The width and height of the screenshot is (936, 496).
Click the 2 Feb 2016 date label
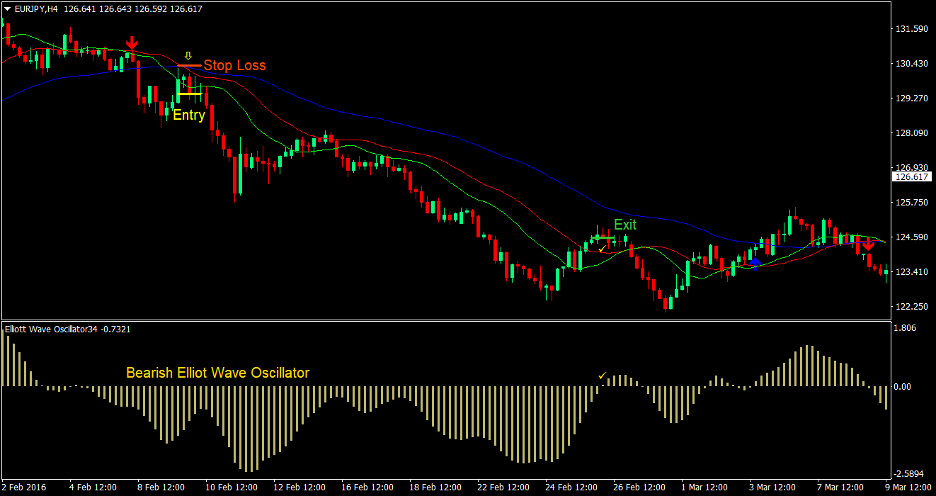pyautogui.click(x=24, y=486)
